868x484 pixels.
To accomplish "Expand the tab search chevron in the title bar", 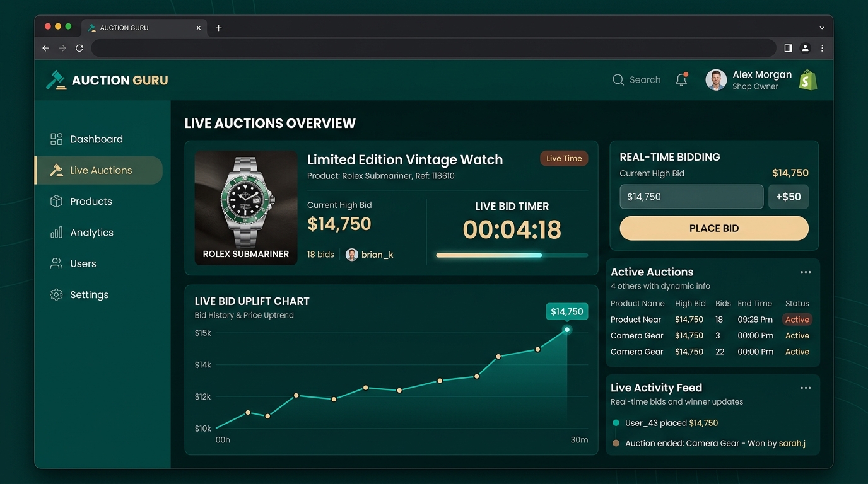I will tap(822, 28).
